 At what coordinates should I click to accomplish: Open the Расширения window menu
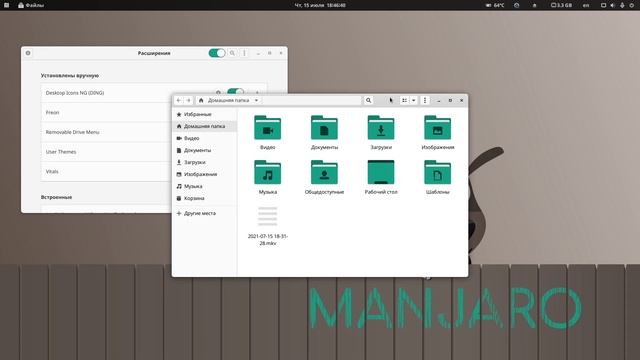tap(244, 53)
